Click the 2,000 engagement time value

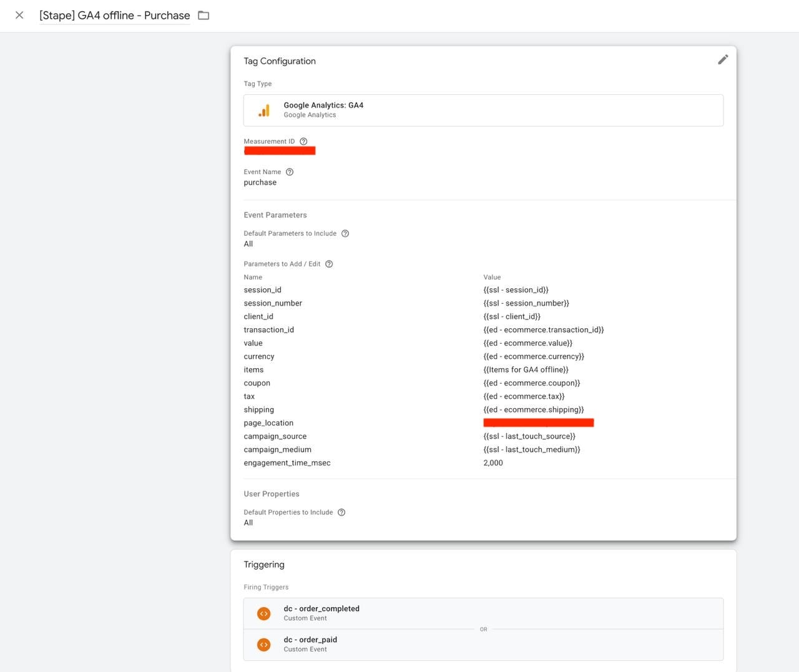click(x=493, y=463)
